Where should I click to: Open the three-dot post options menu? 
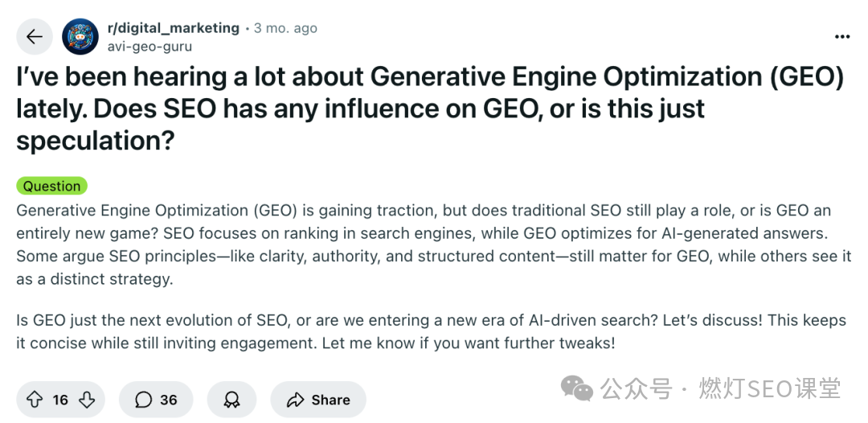[841, 37]
